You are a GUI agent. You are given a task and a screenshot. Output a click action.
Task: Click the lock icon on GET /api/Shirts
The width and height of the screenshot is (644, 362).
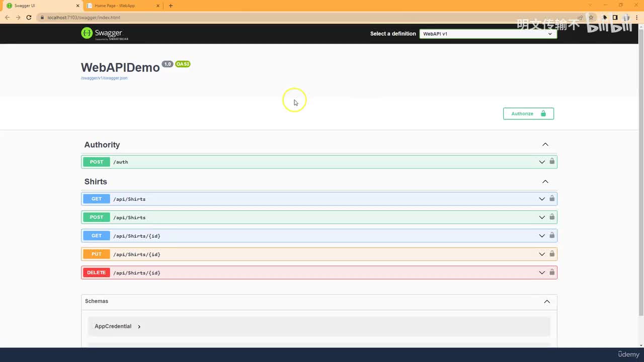click(x=552, y=199)
